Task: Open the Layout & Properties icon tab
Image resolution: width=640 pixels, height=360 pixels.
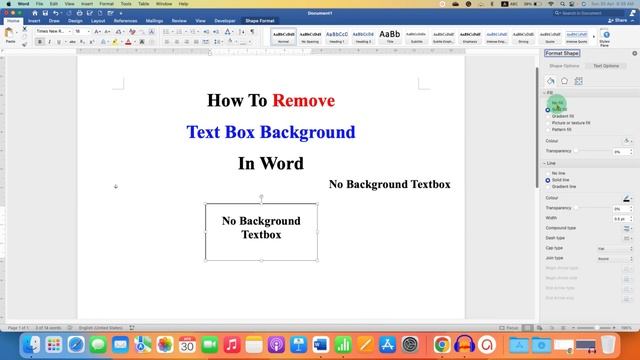Action: tap(578, 81)
